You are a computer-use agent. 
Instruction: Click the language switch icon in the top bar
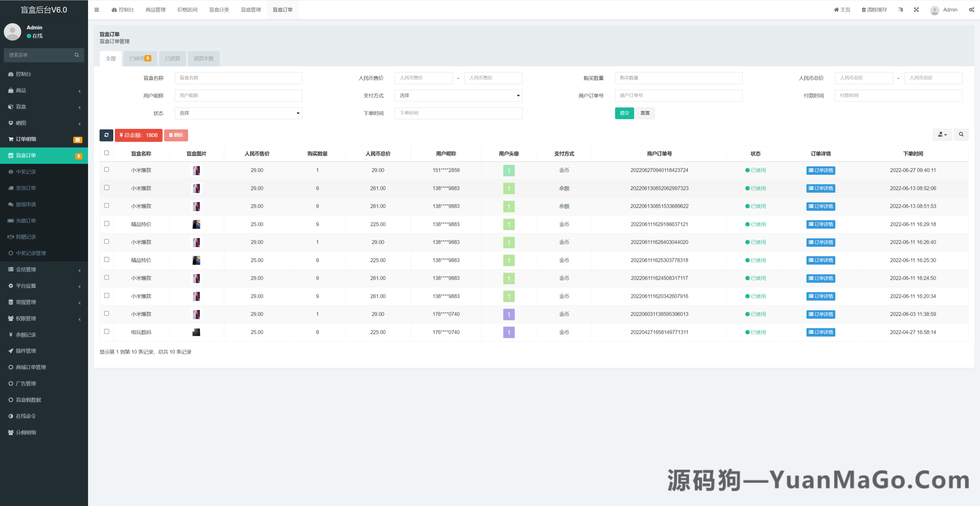(900, 10)
